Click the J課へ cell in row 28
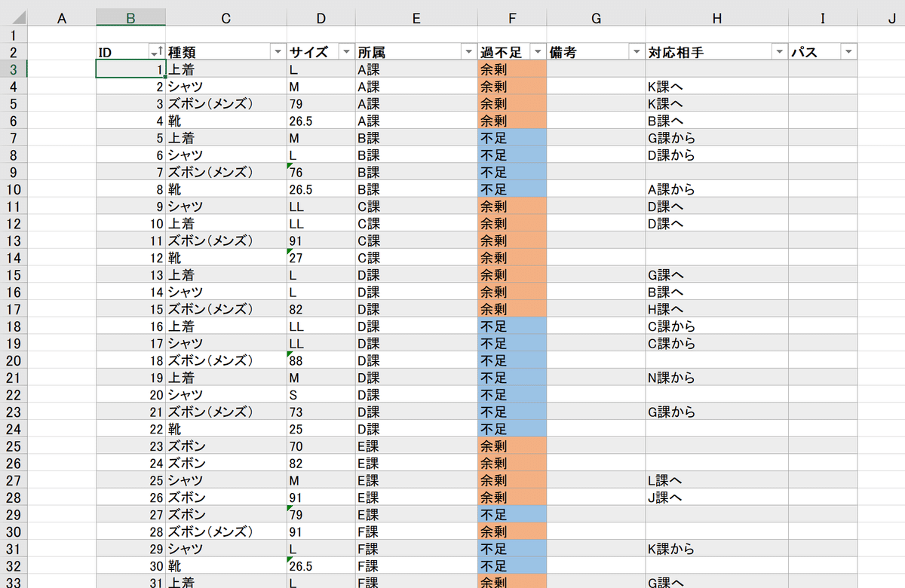This screenshot has height=588, width=905. pyautogui.click(x=717, y=498)
